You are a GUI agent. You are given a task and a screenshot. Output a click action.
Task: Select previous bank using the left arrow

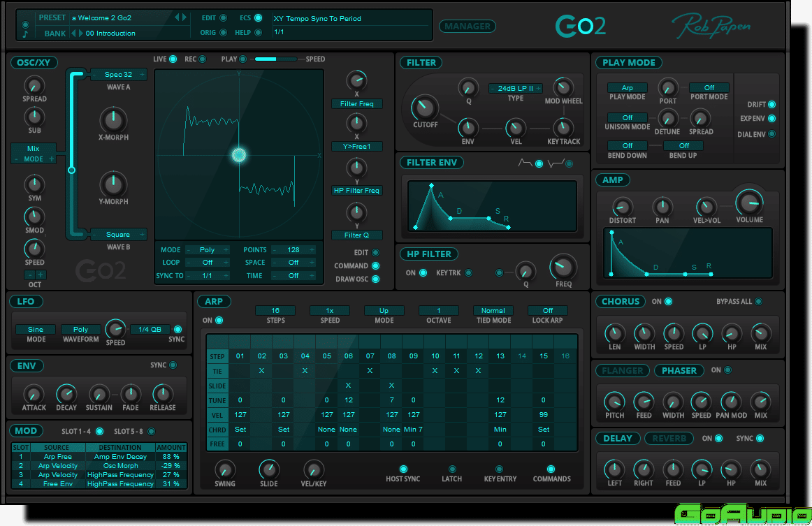tap(73, 33)
